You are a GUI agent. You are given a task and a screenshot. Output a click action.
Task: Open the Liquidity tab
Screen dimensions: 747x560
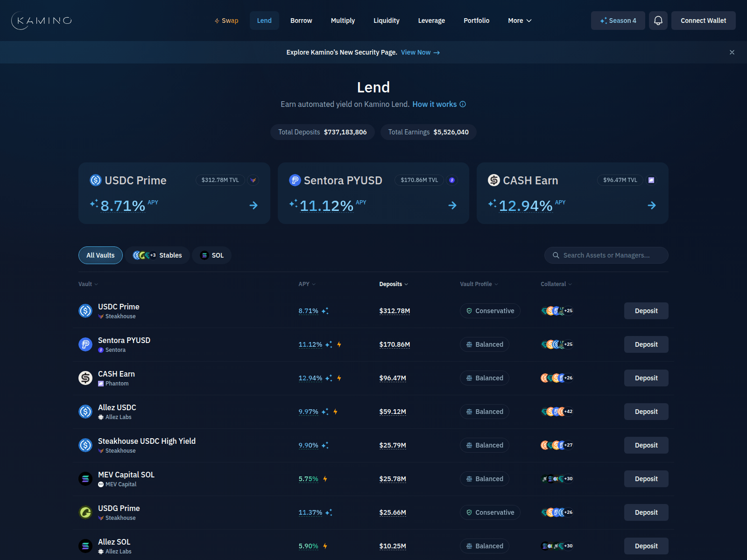click(387, 21)
